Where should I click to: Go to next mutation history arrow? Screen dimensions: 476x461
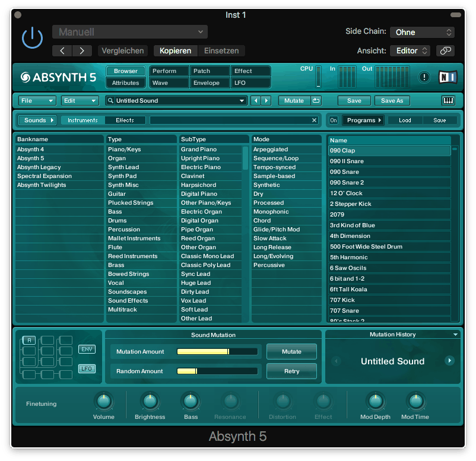pos(449,361)
